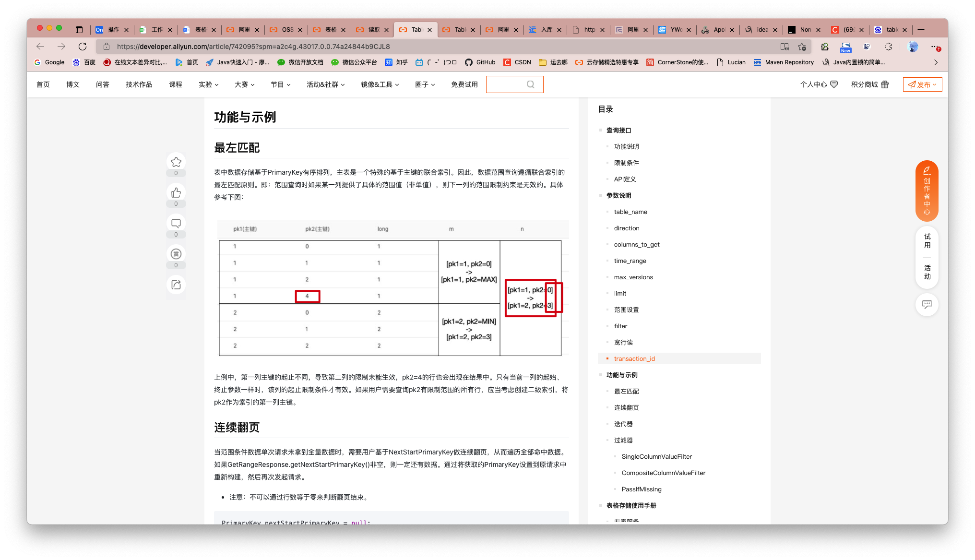
Task: Open feedback chat bubble on right edge
Action: point(927,304)
